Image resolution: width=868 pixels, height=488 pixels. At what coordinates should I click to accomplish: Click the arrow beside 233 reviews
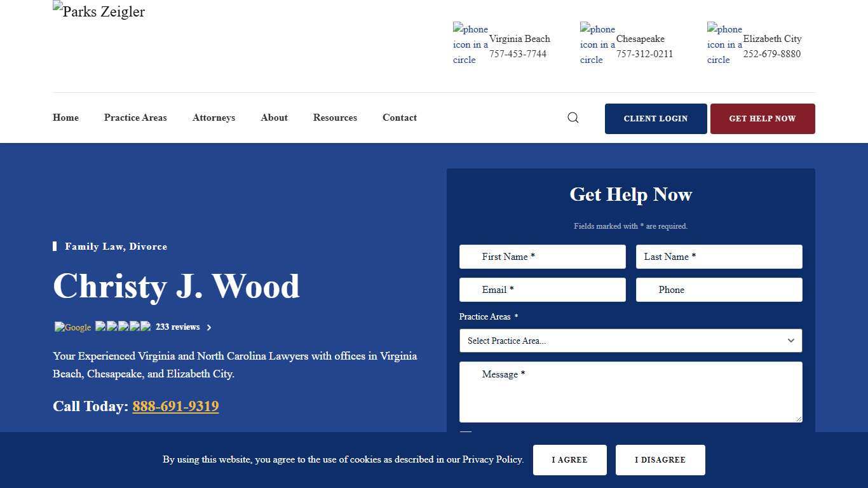[208, 327]
